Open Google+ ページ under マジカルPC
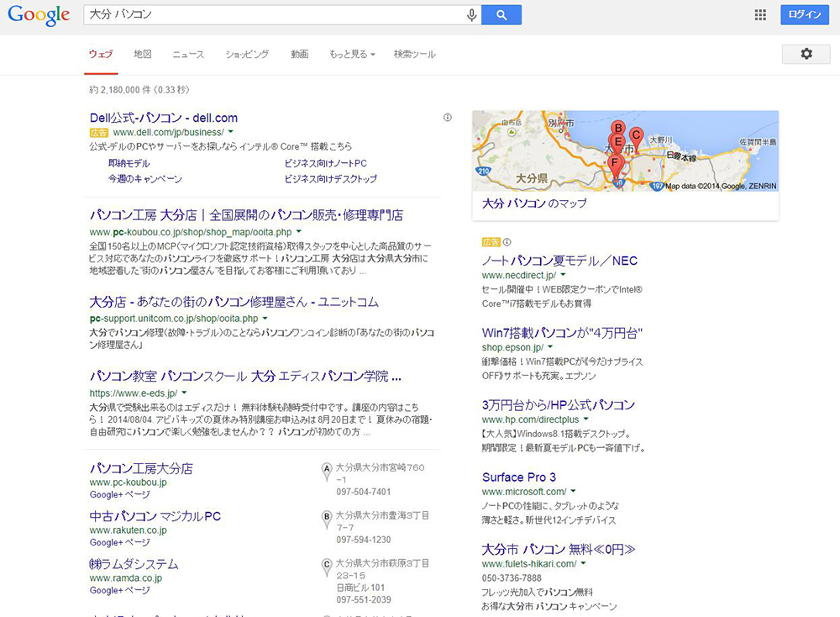This screenshot has width=840, height=617. click(119, 542)
